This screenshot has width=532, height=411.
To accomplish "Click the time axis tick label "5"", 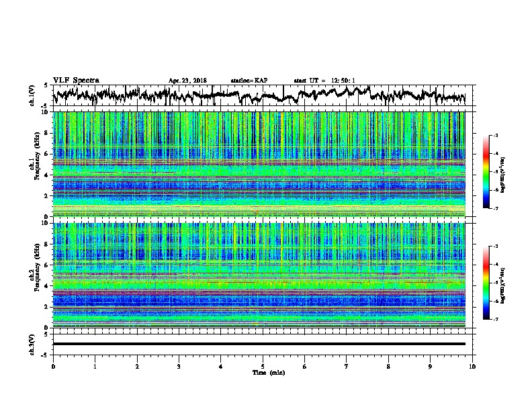I will [x=263, y=367].
